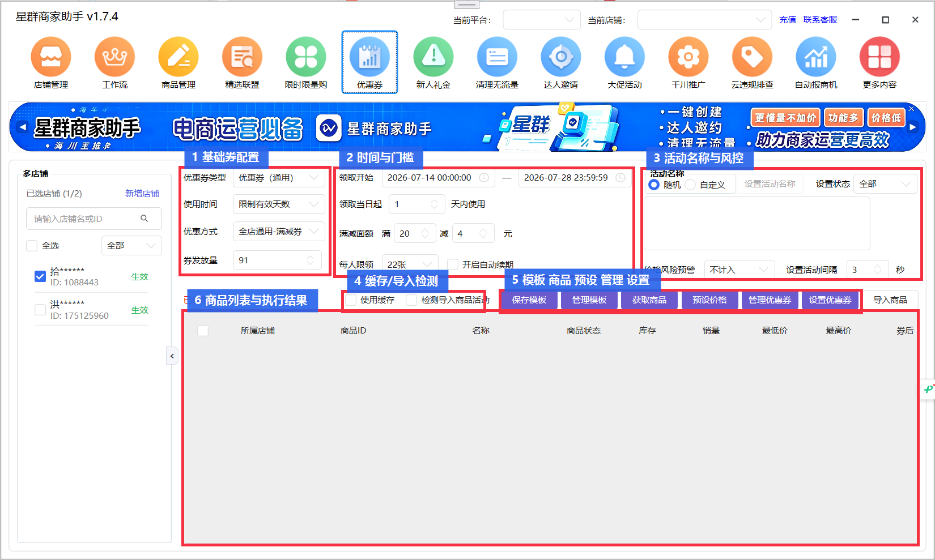Viewport: 935px width, 560px height.
Task: Check the 洪****** store checkbox
Action: 40,310
